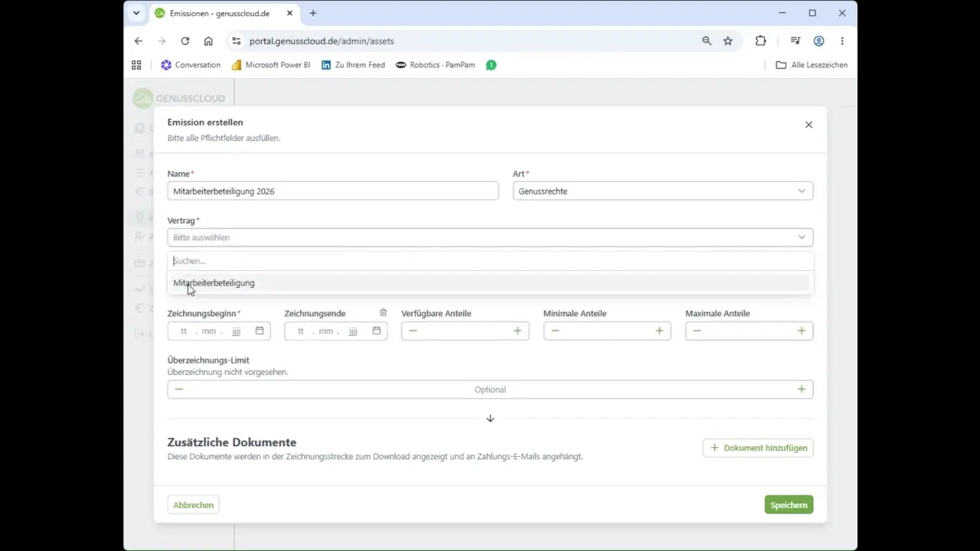Open zoom magnifier in address bar
Image resolution: width=980 pixels, height=551 pixels.
coord(707,41)
